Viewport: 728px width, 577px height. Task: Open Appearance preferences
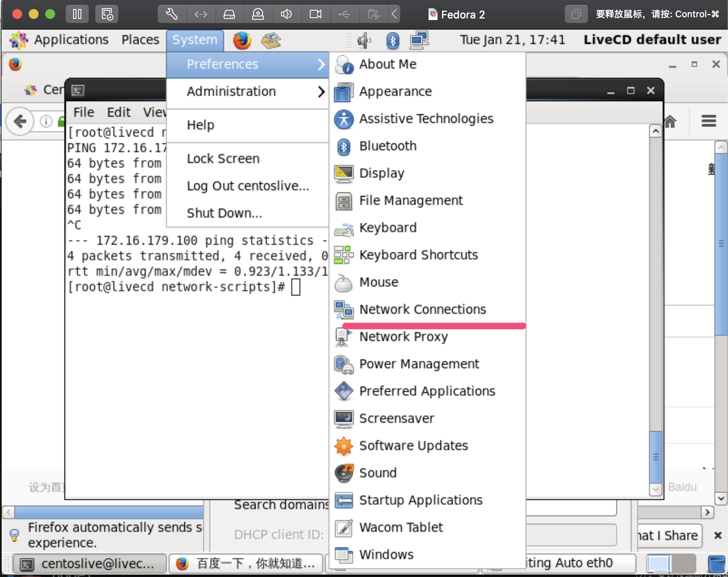click(427, 92)
